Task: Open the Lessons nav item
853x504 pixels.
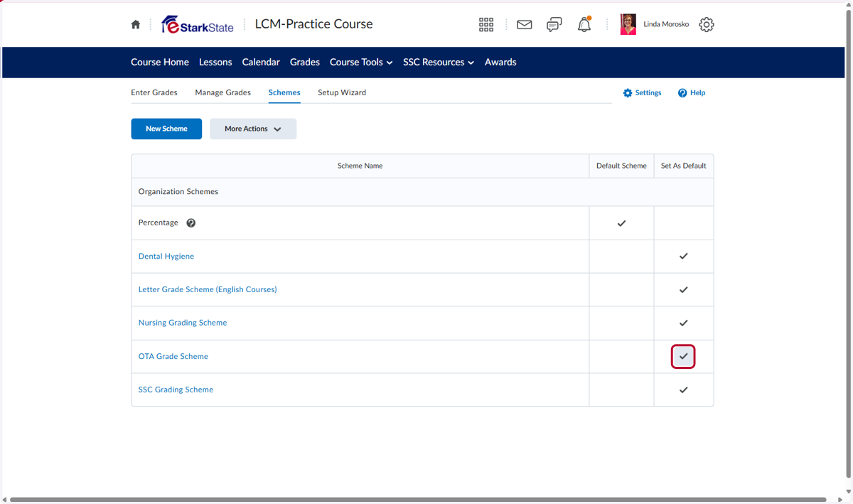Action: 215,63
